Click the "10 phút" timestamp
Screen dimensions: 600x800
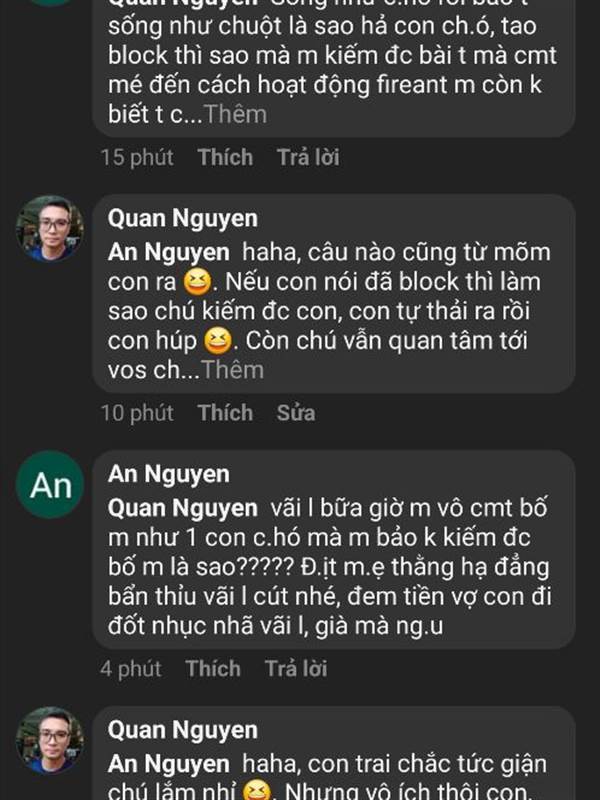click(x=137, y=413)
